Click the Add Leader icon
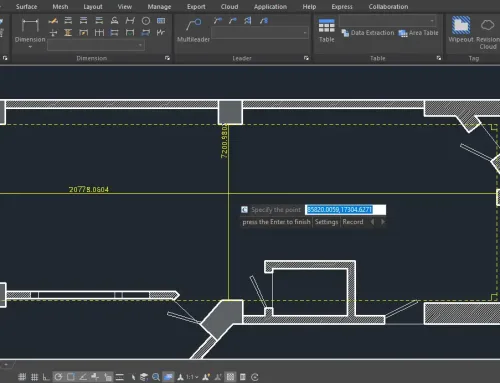500x383 pixels. [x=218, y=21]
